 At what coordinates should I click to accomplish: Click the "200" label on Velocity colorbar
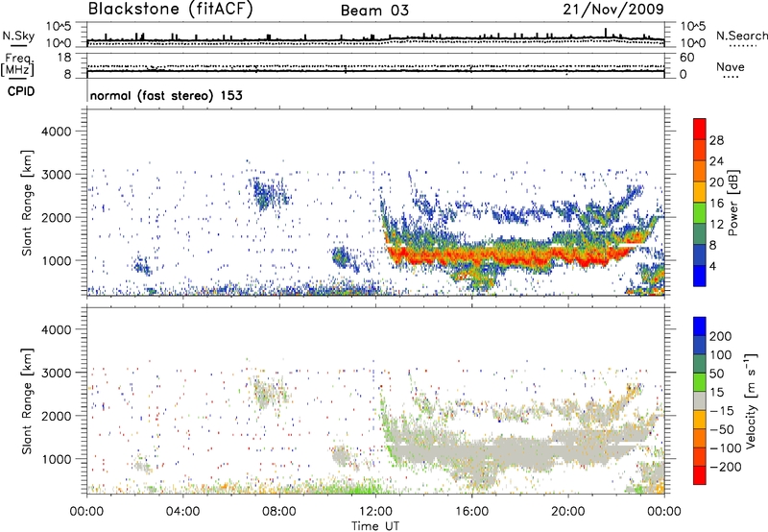tap(721, 336)
